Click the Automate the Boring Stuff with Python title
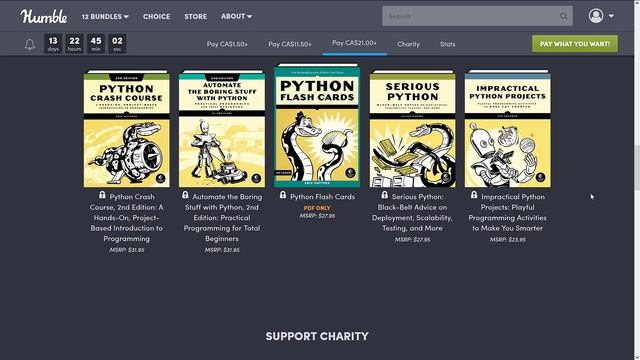Screen dimensions: 640x360 click(222, 218)
